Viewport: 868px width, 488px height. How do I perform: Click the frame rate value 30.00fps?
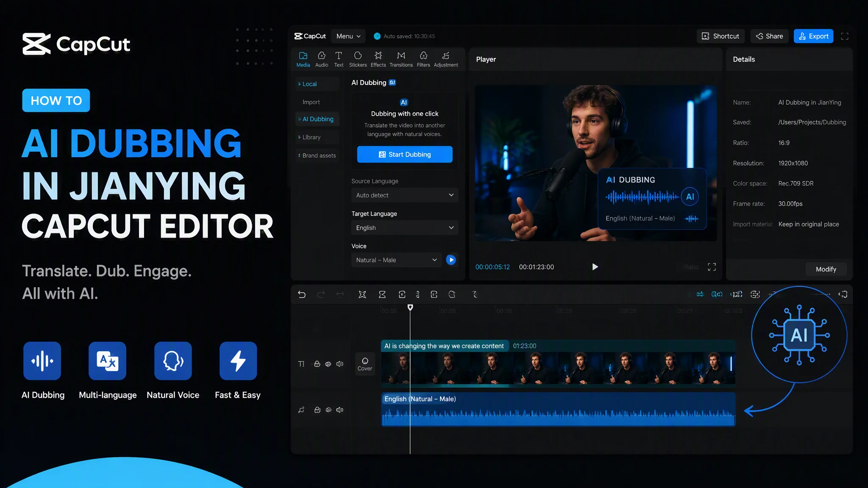(x=790, y=204)
